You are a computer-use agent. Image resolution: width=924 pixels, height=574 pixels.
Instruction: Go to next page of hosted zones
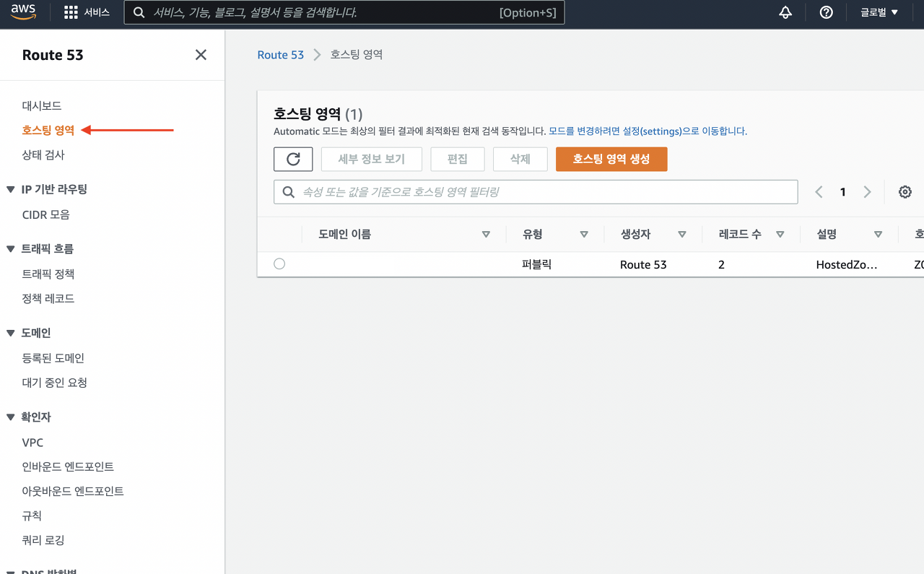click(x=867, y=191)
